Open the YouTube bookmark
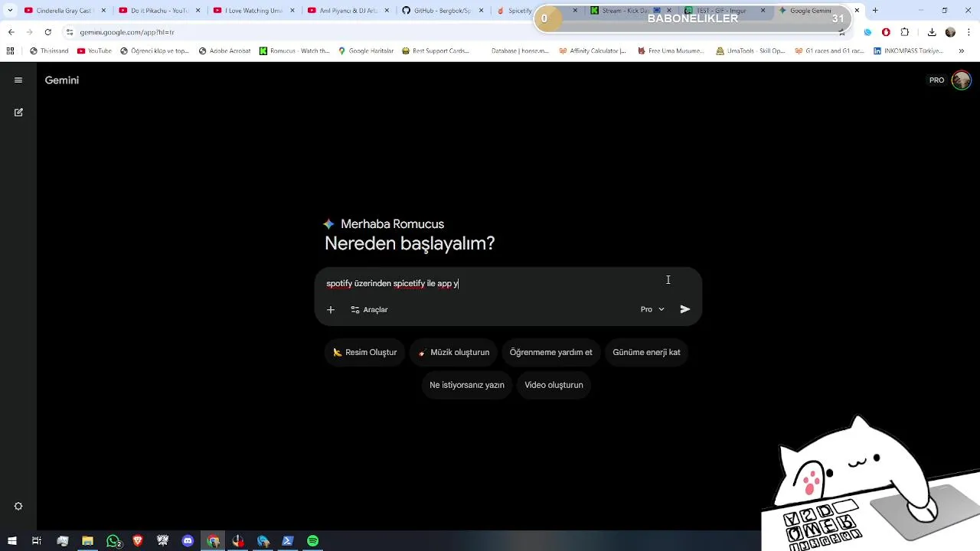The height and width of the screenshot is (551, 980). pos(94,51)
